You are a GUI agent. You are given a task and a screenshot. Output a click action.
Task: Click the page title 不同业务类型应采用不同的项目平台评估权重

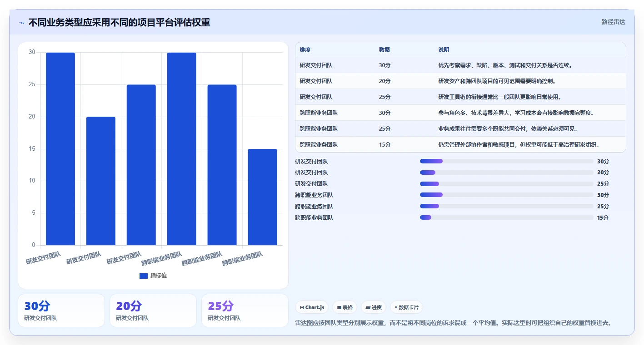tap(120, 23)
